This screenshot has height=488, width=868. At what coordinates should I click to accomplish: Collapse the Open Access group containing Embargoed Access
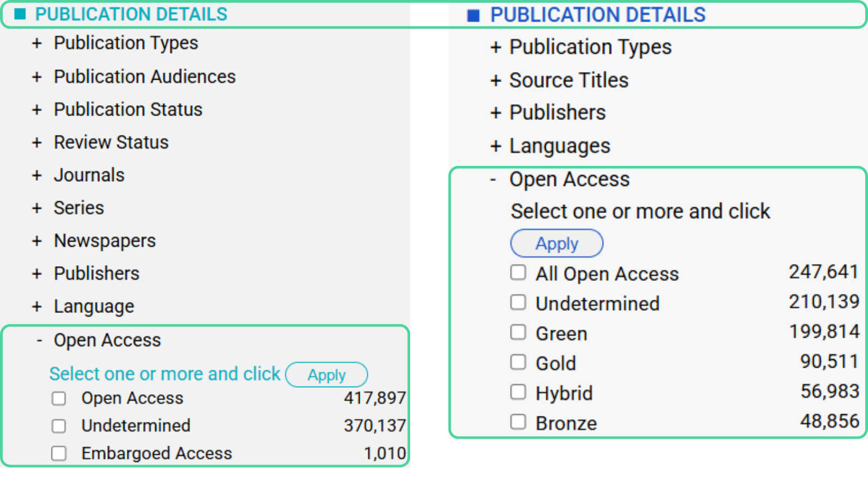click(x=39, y=341)
